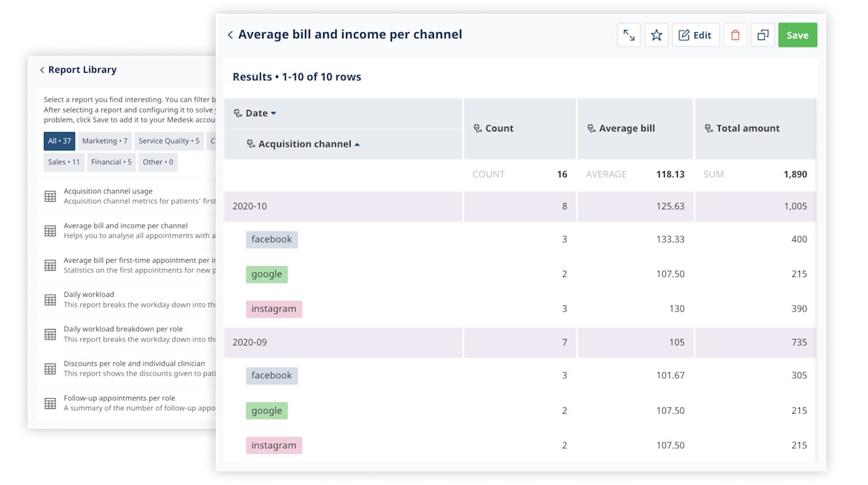Go back from Report Library panel
Screen dimensions: 868x485
[42, 70]
